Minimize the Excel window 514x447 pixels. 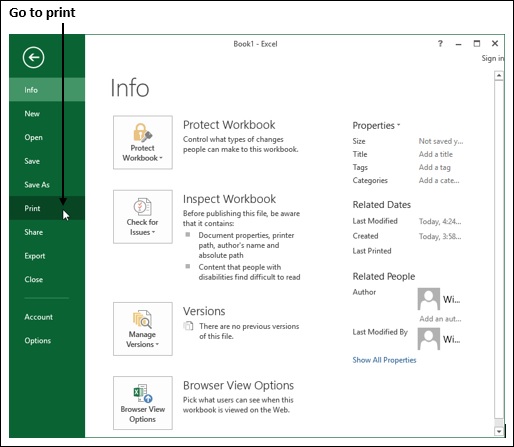pos(459,44)
